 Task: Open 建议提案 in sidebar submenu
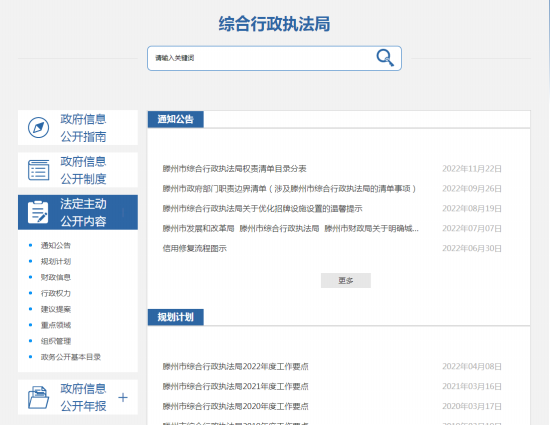[55, 309]
